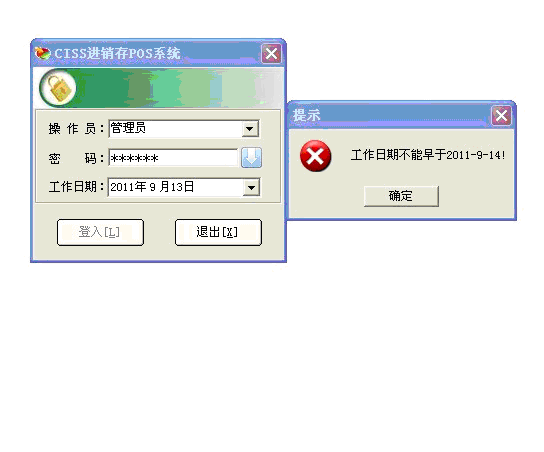Click the blue down-arrow button beside password

251,158
